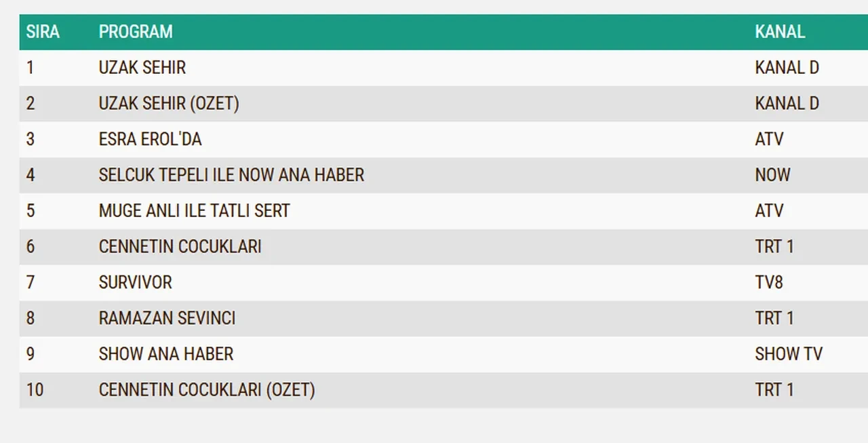
Task: Select the TV8 channel cell
Action: pyautogui.click(x=769, y=282)
